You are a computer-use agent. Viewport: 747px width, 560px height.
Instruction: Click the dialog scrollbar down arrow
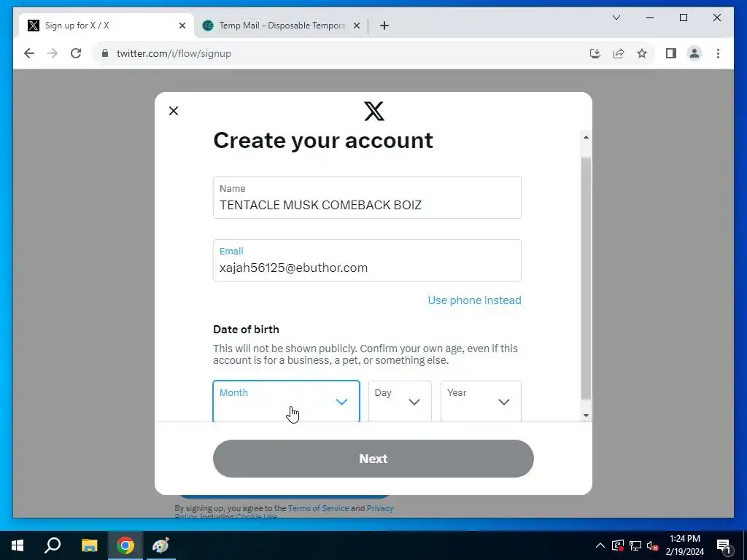586,415
